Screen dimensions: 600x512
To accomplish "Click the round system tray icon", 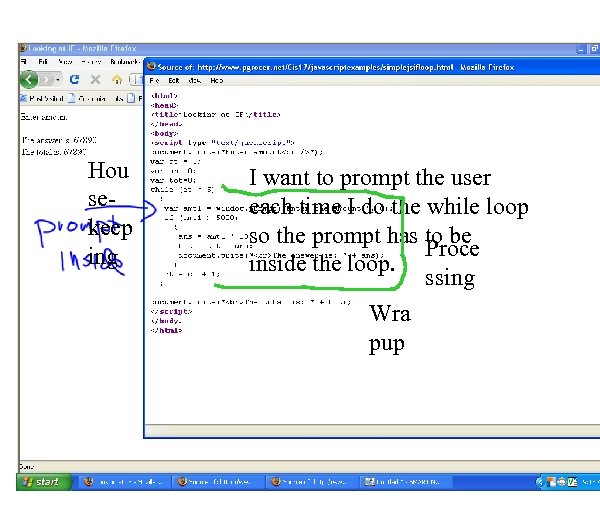I will tap(561, 482).
